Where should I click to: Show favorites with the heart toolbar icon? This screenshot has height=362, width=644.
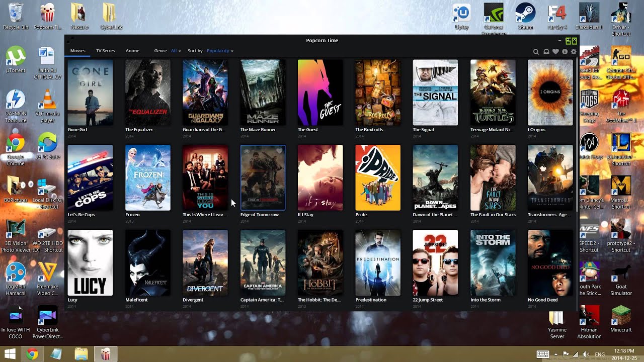click(555, 51)
